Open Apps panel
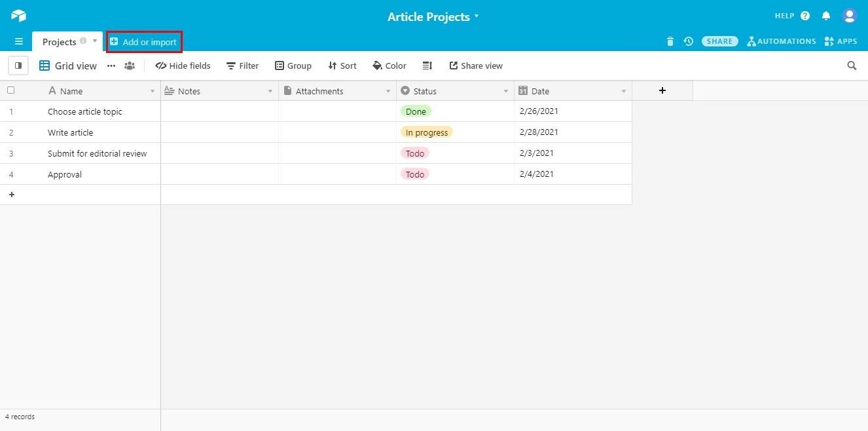 (x=841, y=41)
